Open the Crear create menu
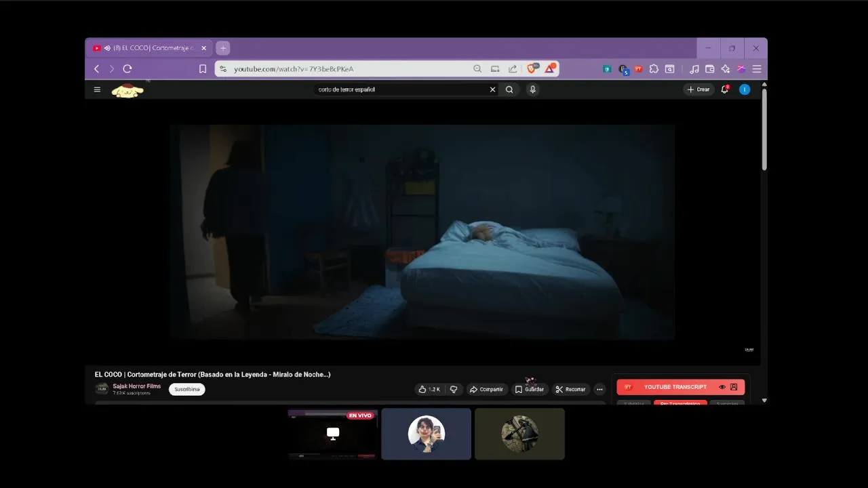Screen dimensions: 868x488 pyautogui.click(x=698, y=89)
